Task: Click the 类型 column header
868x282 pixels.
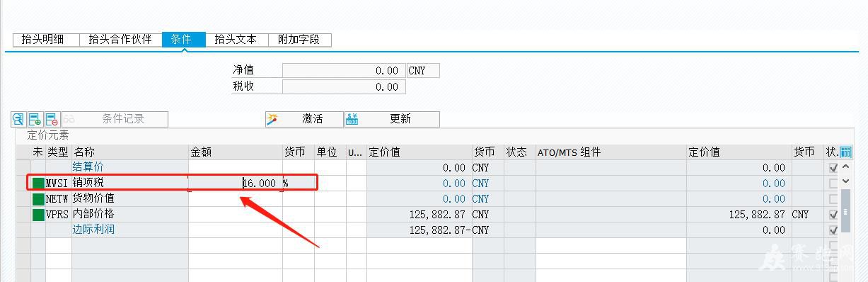Action: tap(58, 152)
